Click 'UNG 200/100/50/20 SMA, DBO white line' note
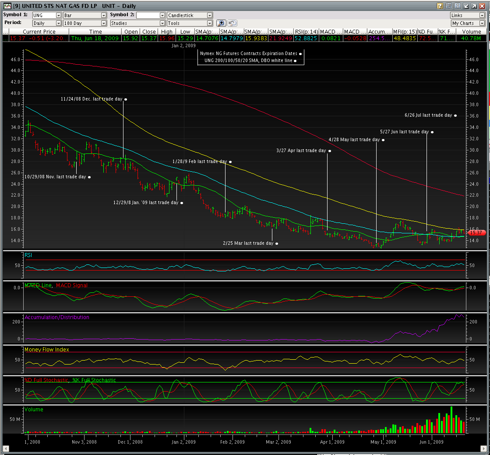 tap(248, 60)
